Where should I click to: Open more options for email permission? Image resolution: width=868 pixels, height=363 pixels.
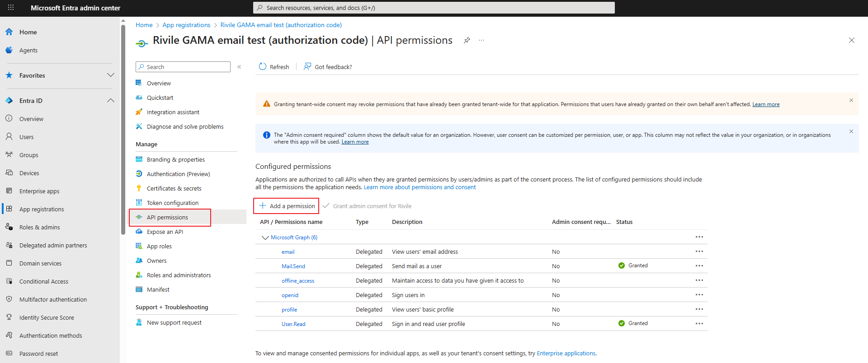click(x=699, y=251)
